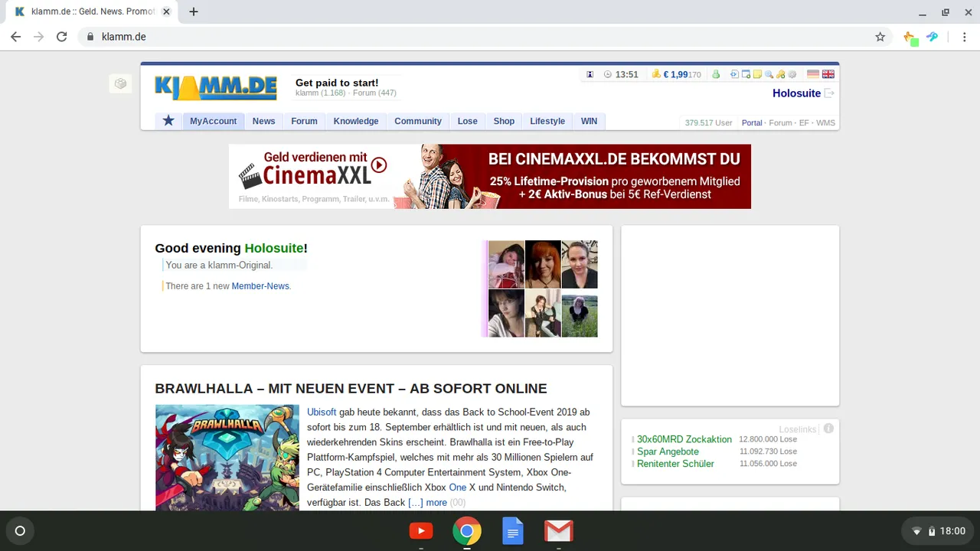The width and height of the screenshot is (980, 551).
Task: Click the info icon beside Loselinks
Action: pyautogui.click(x=828, y=429)
